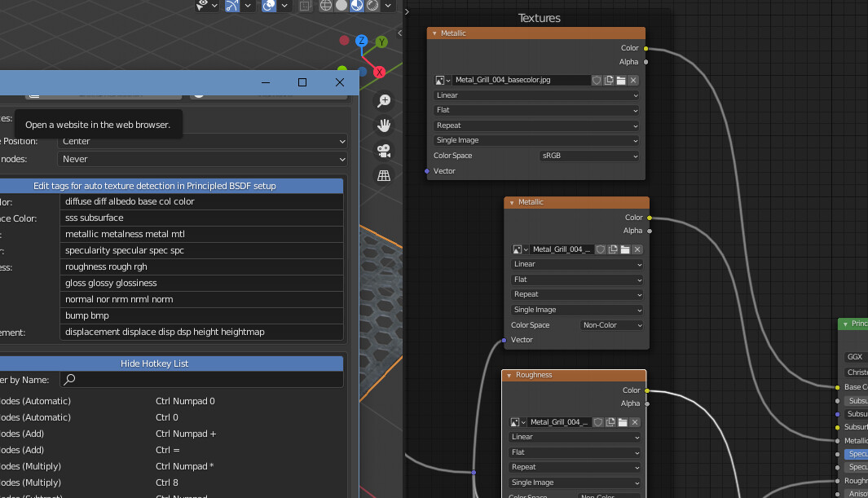Image resolution: width=868 pixels, height=498 pixels.
Task: Click the camera view icon in viewport sidebar
Action: (383, 150)
